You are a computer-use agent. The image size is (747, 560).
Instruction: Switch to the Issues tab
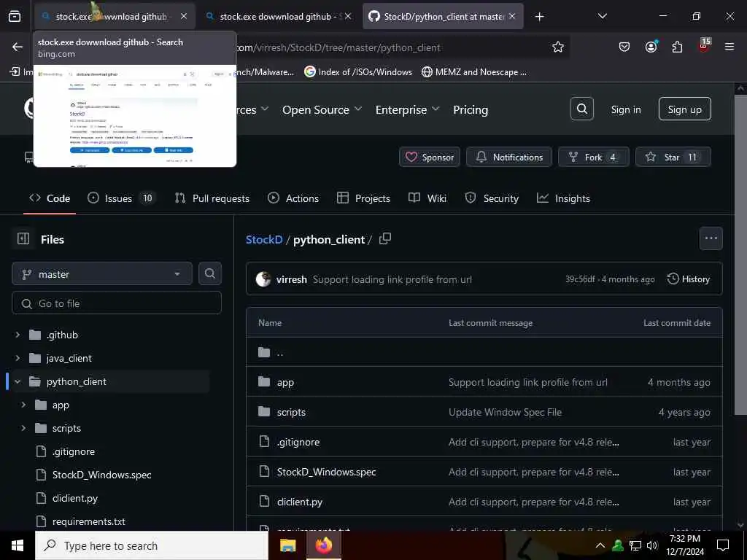click(122, 198)
